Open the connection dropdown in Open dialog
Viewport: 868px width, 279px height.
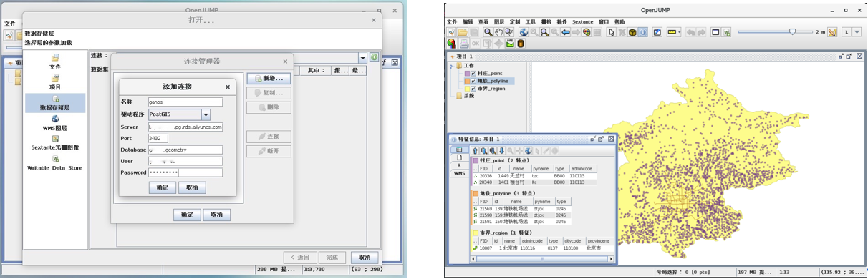362,58
